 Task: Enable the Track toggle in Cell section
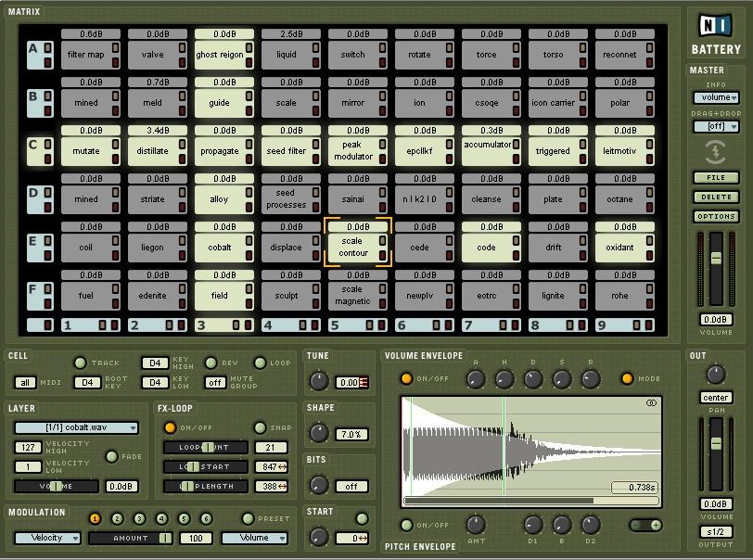[x=80, y=363]
